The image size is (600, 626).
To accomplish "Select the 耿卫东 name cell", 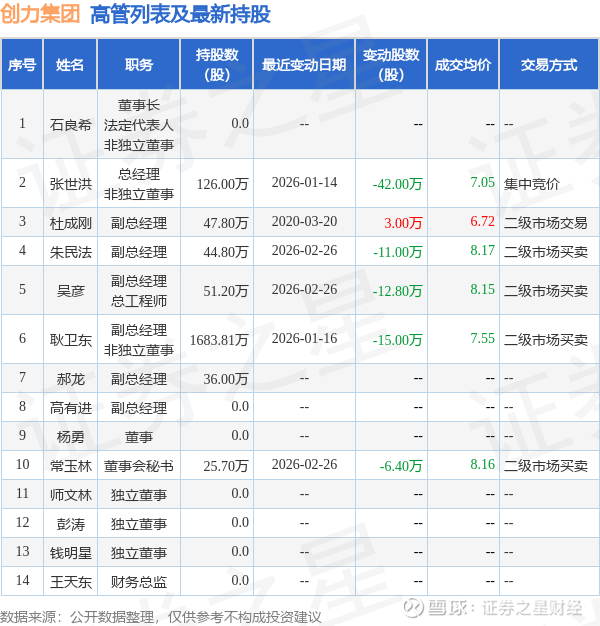I will tap(70, 340).
